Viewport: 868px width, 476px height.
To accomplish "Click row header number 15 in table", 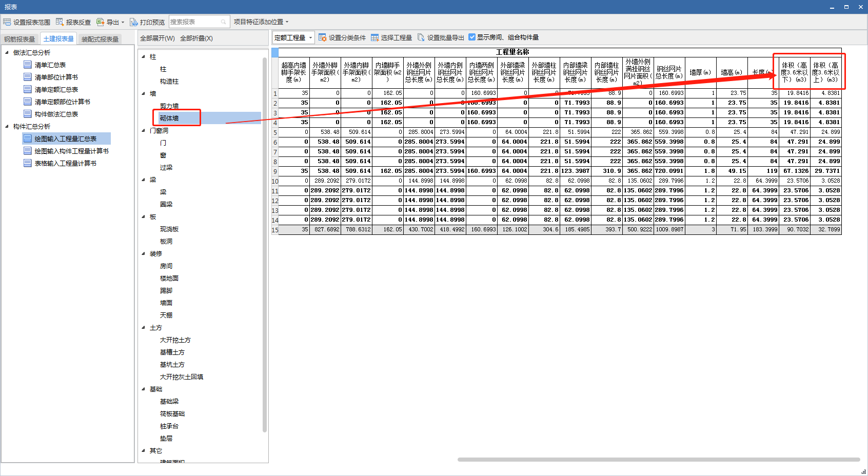I will point(275,230).
